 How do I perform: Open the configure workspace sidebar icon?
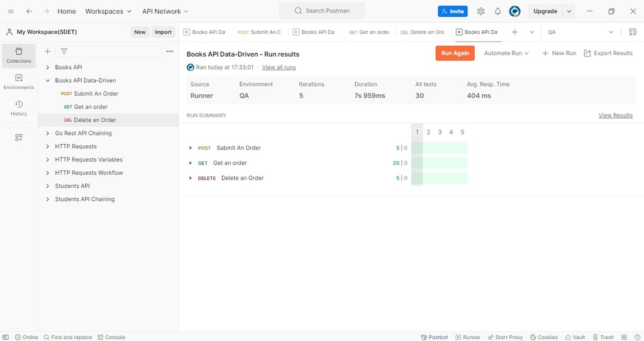[x=19, y=138]
